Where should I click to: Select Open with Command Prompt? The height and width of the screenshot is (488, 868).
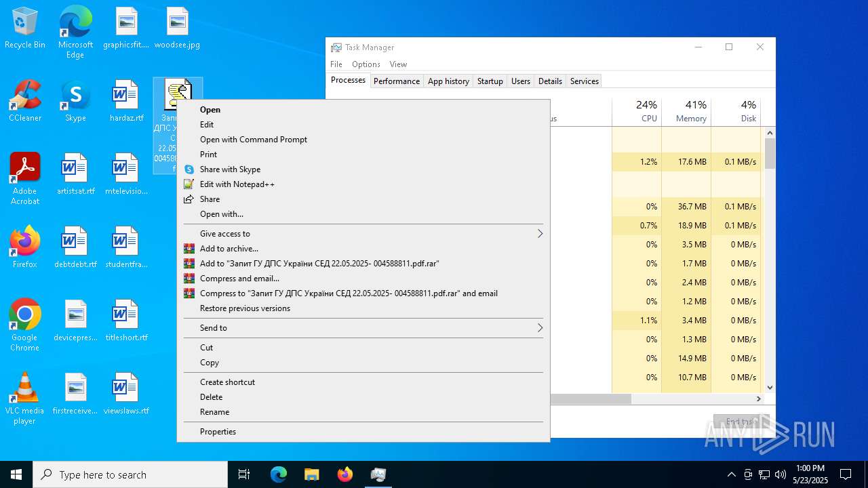363,140
